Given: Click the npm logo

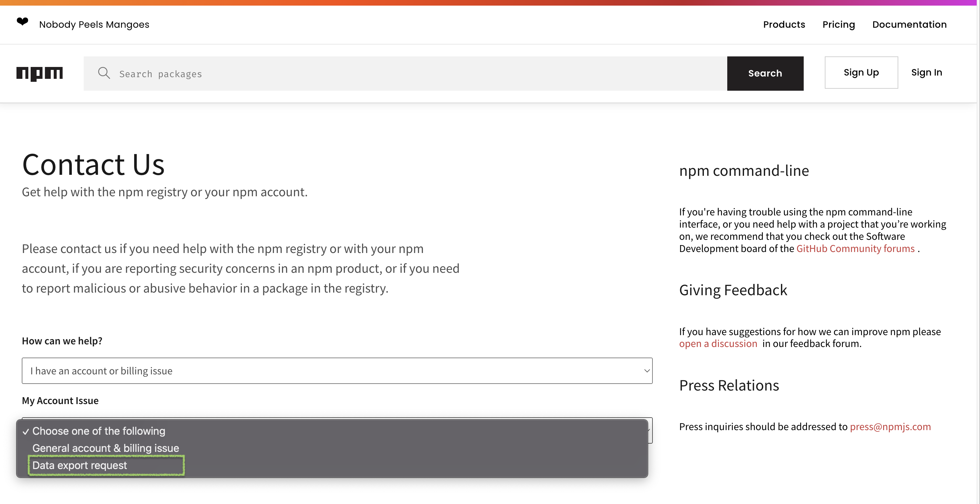Looking at the screenshot, I should pyautogui.click(x=40, y=73).
